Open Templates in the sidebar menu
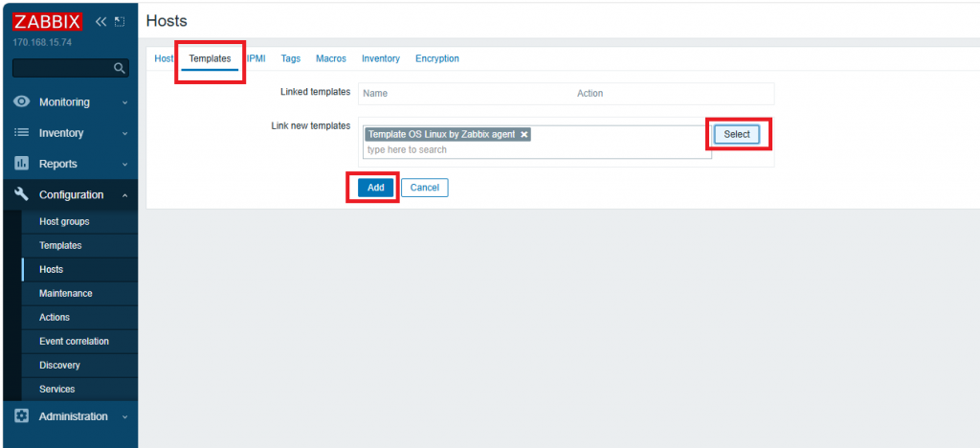 tap(80, 246)
